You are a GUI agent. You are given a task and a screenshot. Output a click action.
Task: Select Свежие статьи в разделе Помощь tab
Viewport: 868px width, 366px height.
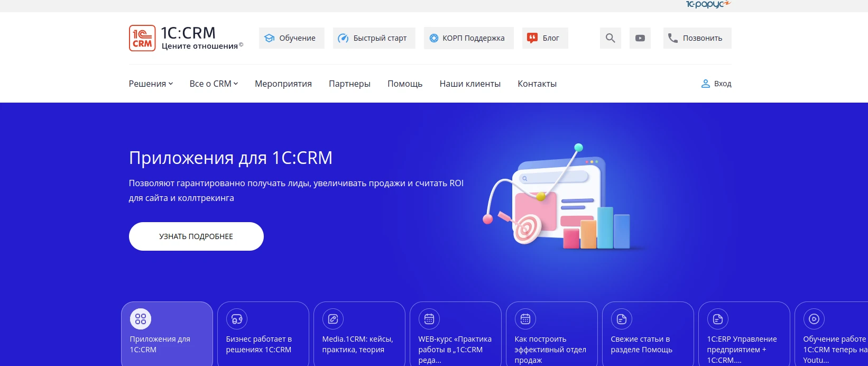coord(648,334)
